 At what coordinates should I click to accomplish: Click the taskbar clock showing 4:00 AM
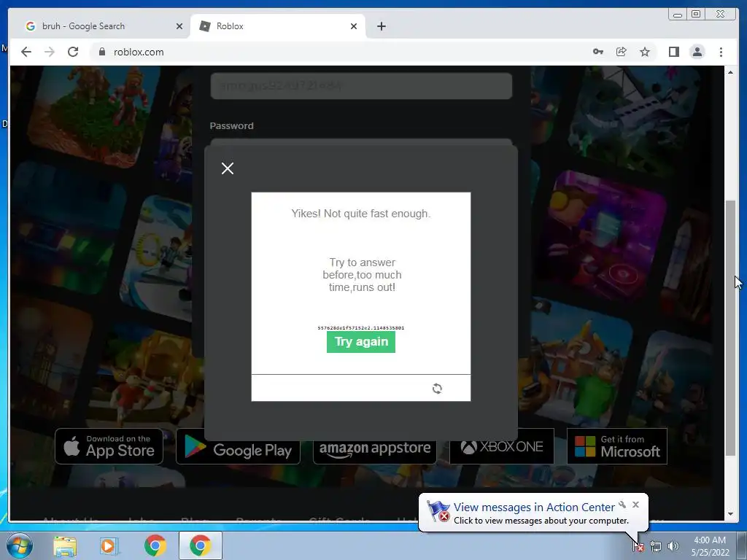coord(710,546)
